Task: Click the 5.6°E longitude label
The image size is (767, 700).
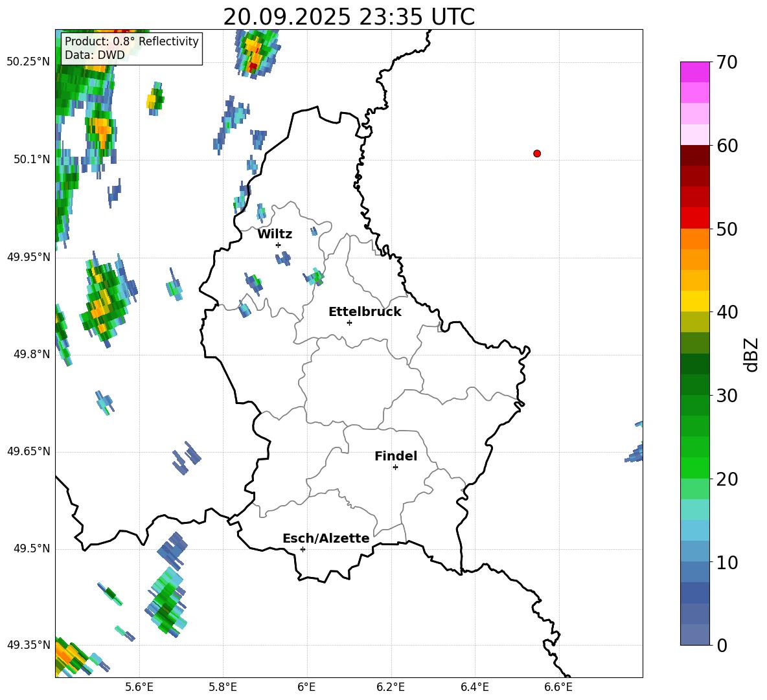Action: point(139,687)
